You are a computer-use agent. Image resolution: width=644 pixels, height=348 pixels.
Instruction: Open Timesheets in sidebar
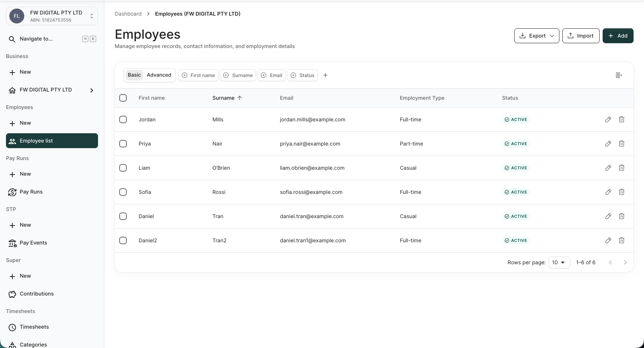pos(52,327)
